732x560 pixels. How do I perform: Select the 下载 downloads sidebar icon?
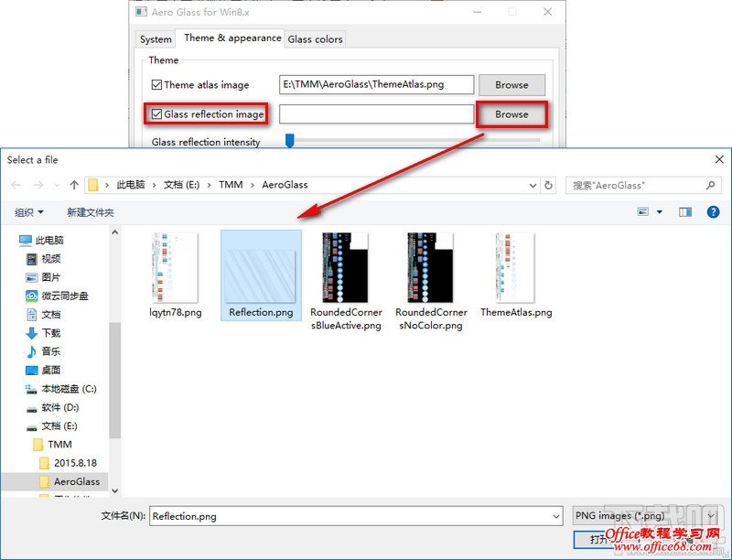(32, 334)
